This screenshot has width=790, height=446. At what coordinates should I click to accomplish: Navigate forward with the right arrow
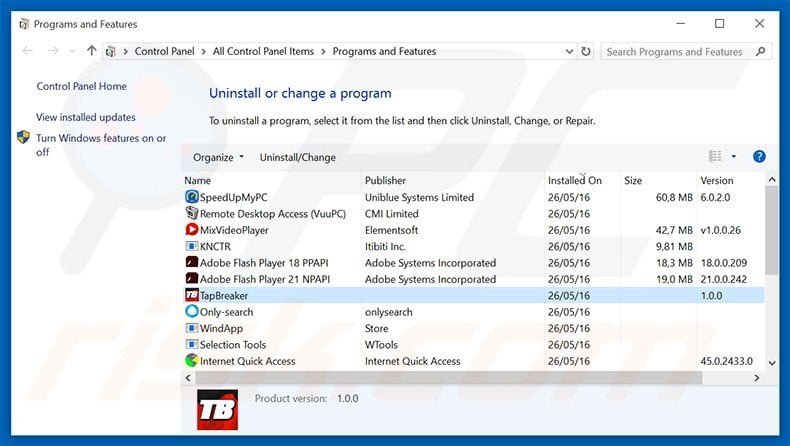[53, 51]
